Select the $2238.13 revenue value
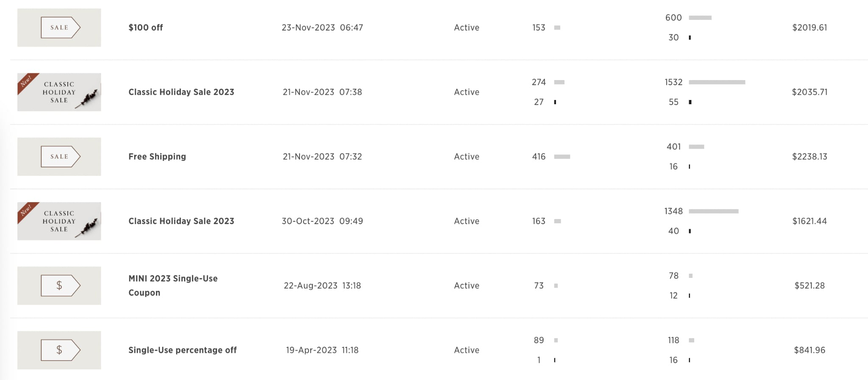This screenshot has height=380, width=868. [x=810, y=157]
